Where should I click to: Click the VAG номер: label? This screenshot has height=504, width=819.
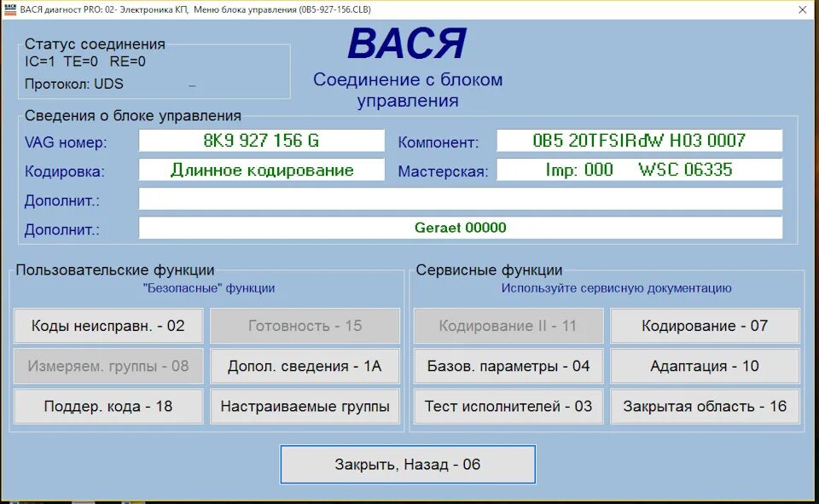pyautogui.click(x=66, y=142)
